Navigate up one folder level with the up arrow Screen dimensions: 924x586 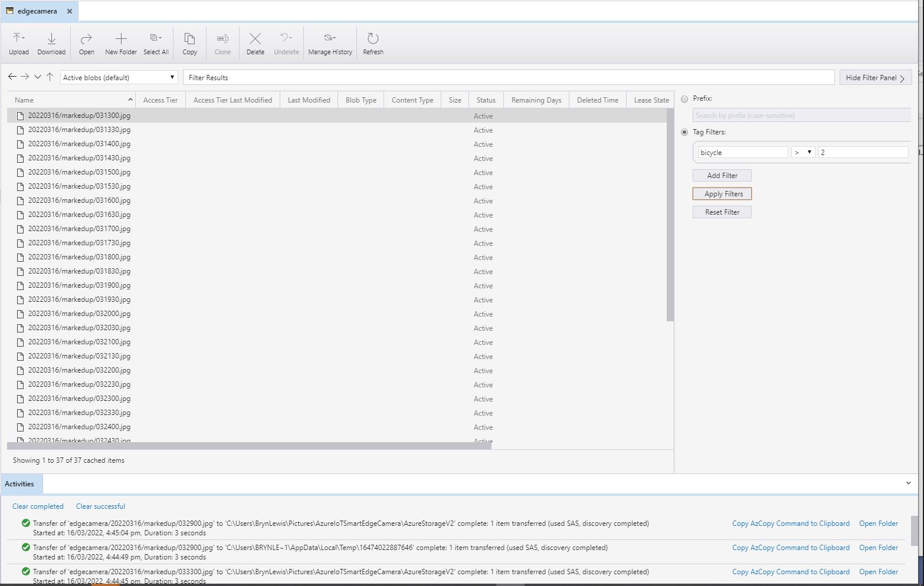pos(50,77)
